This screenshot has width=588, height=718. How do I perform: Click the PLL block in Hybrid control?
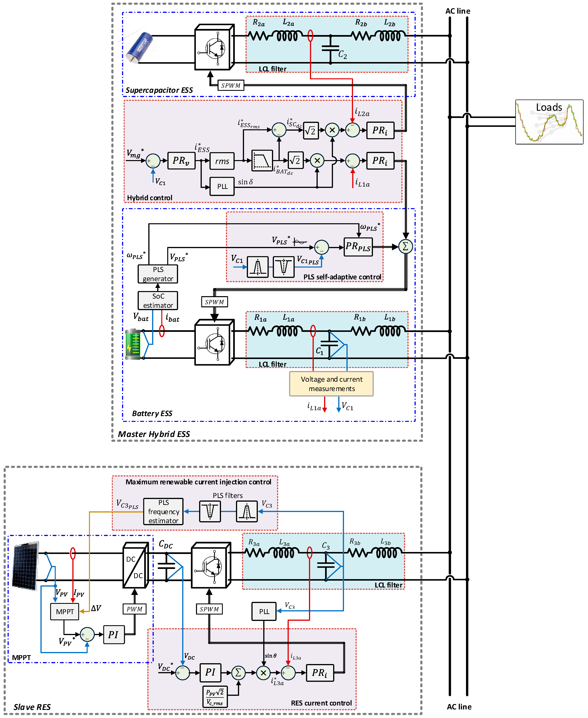(x=222, y=186)
